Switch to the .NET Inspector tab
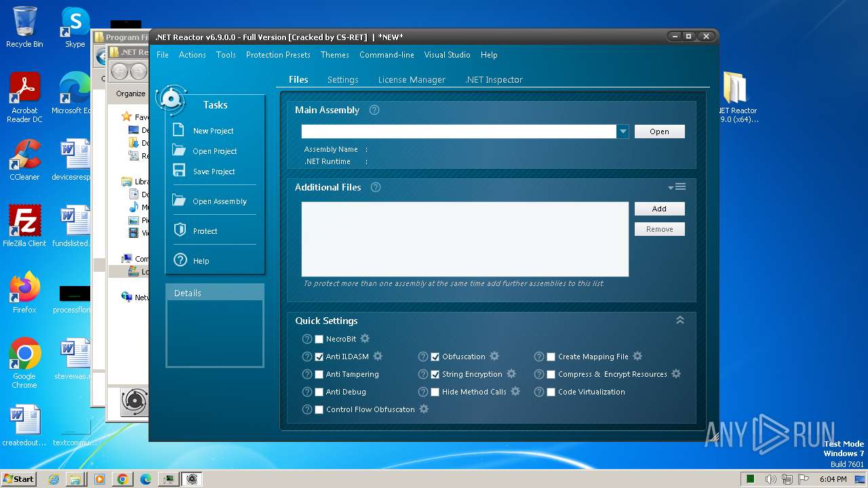This screenshot has width=868, height=488. 494,79
